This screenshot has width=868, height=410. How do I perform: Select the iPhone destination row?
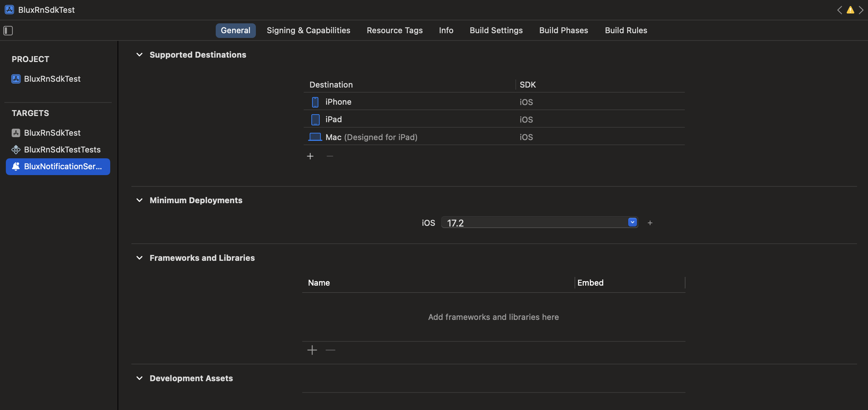pos(494,102)
